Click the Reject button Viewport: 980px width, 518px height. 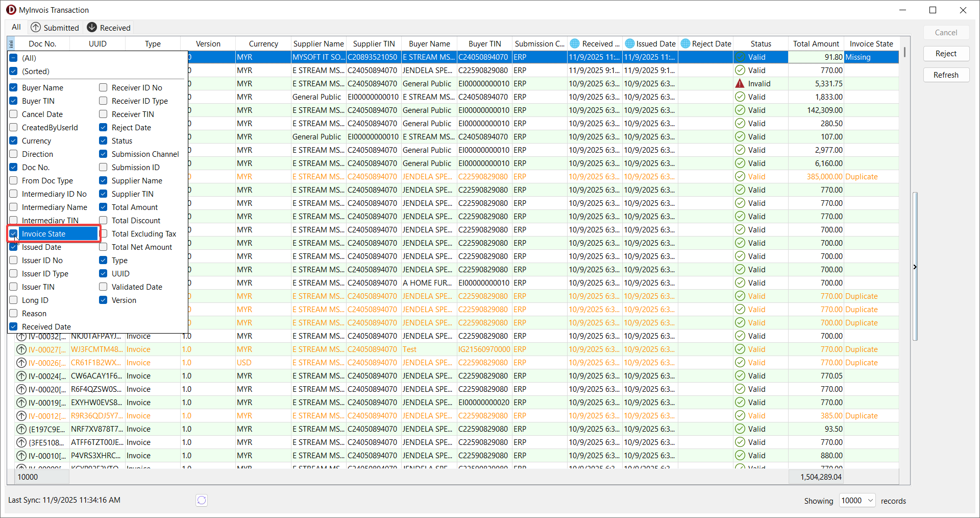pyautogui.click(x=946, y=54)
